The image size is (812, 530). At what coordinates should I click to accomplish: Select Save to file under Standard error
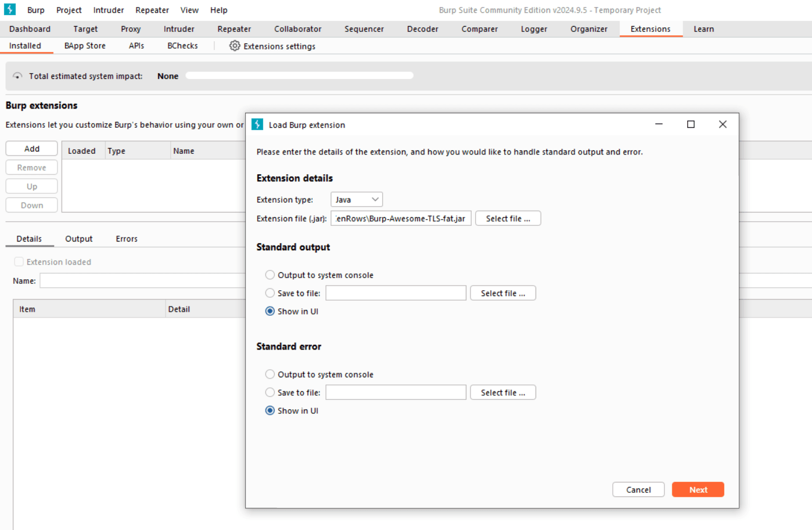coord(270,392)
